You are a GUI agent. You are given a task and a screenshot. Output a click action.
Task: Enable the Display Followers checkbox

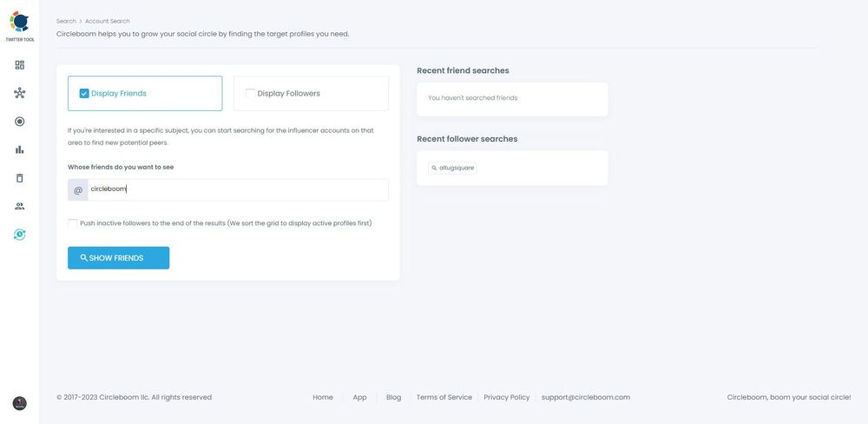click(x=250, y=94)
